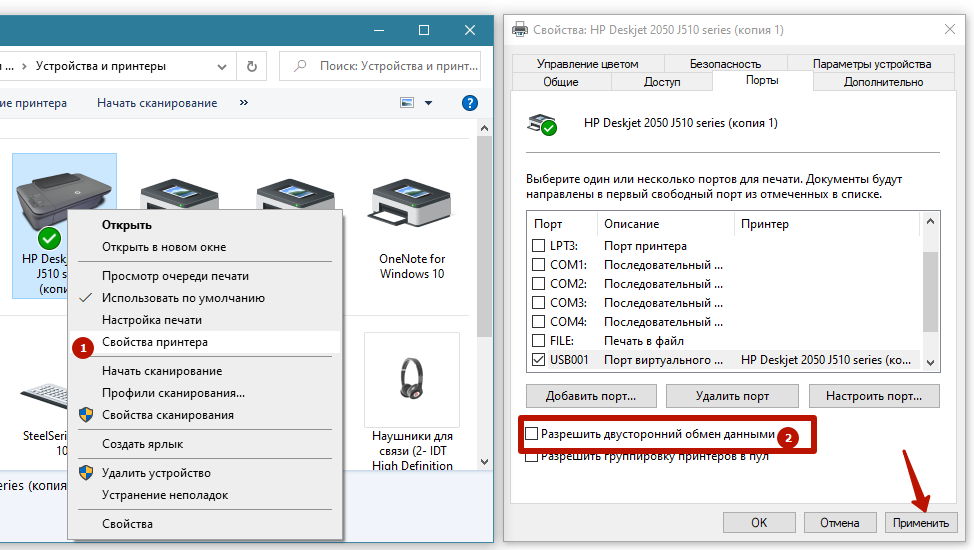Choose Начать сканирование in context menu
This screenshot has height=550, width=974.
coord(205,371)
